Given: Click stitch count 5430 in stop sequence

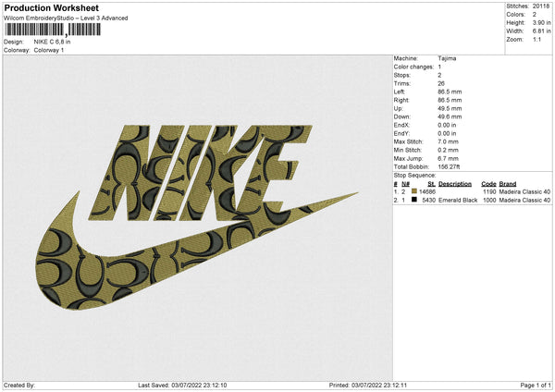Looking at the screenshot, I should (x=429, y=201).
